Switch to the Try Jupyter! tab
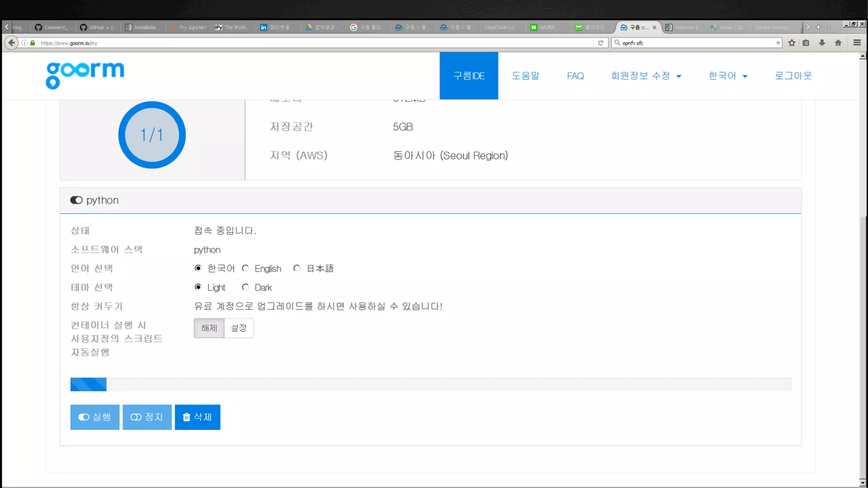This screenshot has height=488, width=868. click(x=189, y=27)
